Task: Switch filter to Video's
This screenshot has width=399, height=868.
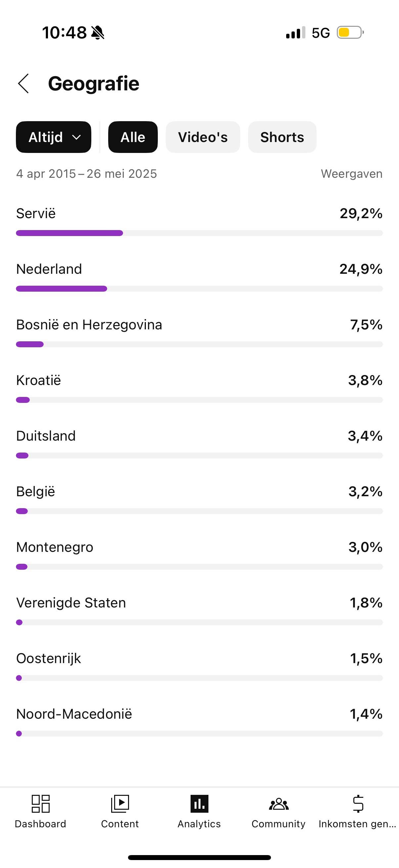Action: 203,137
